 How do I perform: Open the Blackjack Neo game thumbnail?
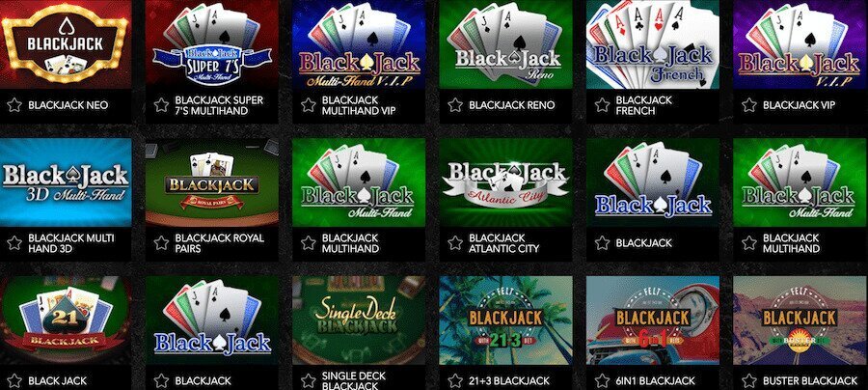(x=66, y=44)
